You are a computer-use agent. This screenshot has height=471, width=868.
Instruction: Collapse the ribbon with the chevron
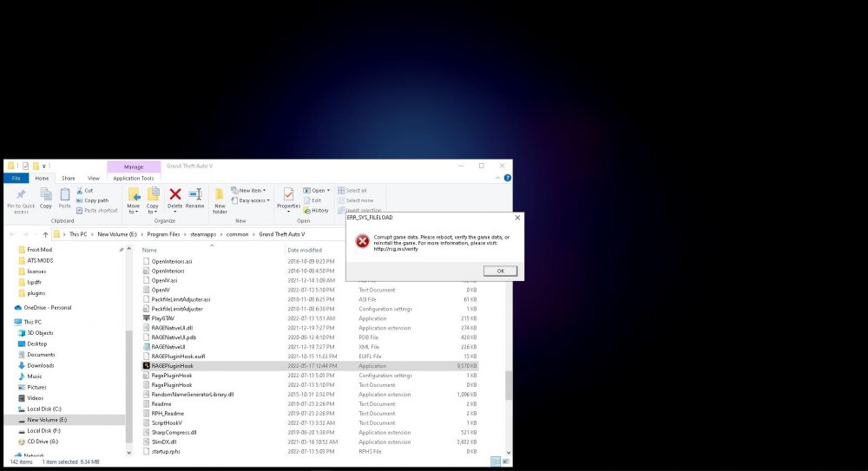[x=497, y=178]
